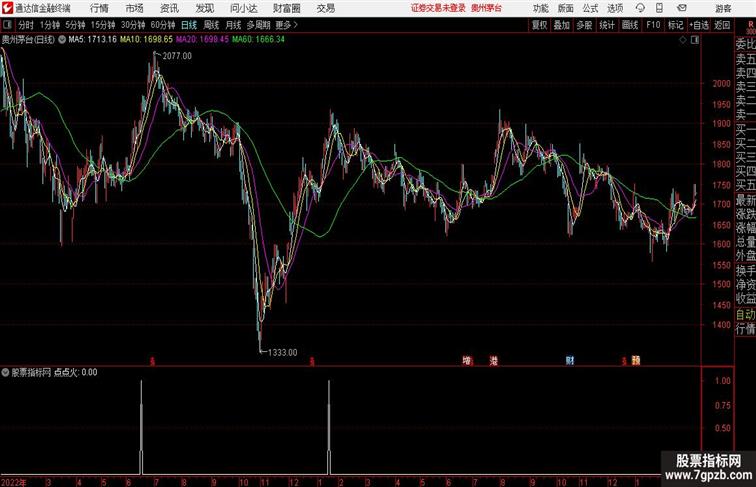Click the diamond icon at chart top right

pos(683,40)
